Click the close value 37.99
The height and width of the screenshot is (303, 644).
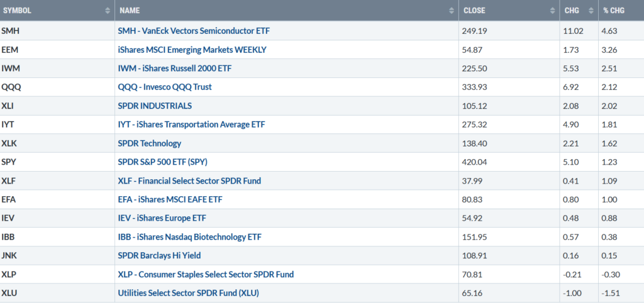[473, 180]
